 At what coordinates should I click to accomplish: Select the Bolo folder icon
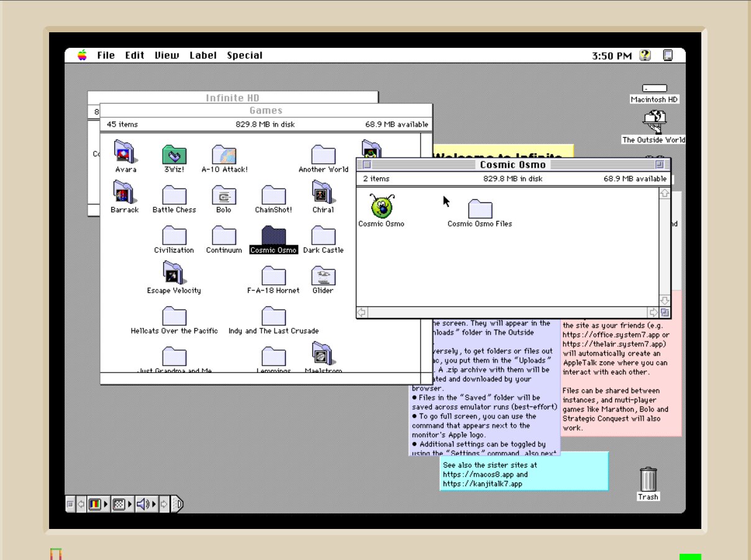[x=224, y=195]
